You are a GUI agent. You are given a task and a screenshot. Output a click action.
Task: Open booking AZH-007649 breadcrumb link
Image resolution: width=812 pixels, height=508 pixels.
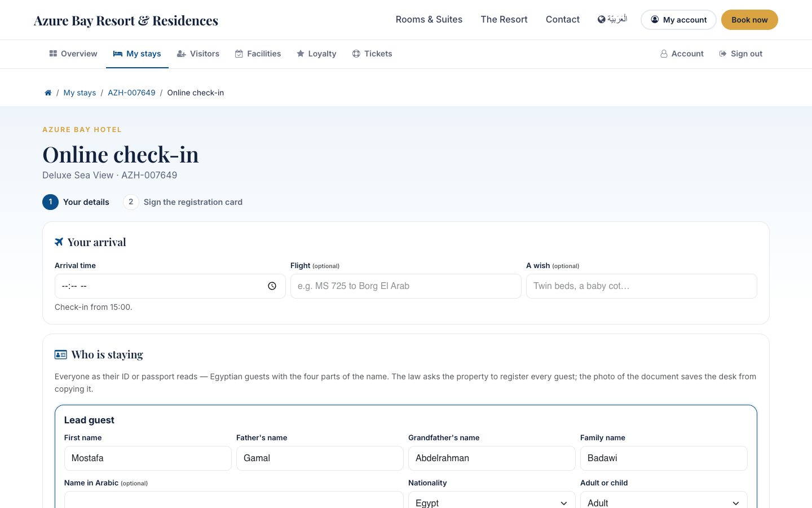131,93
